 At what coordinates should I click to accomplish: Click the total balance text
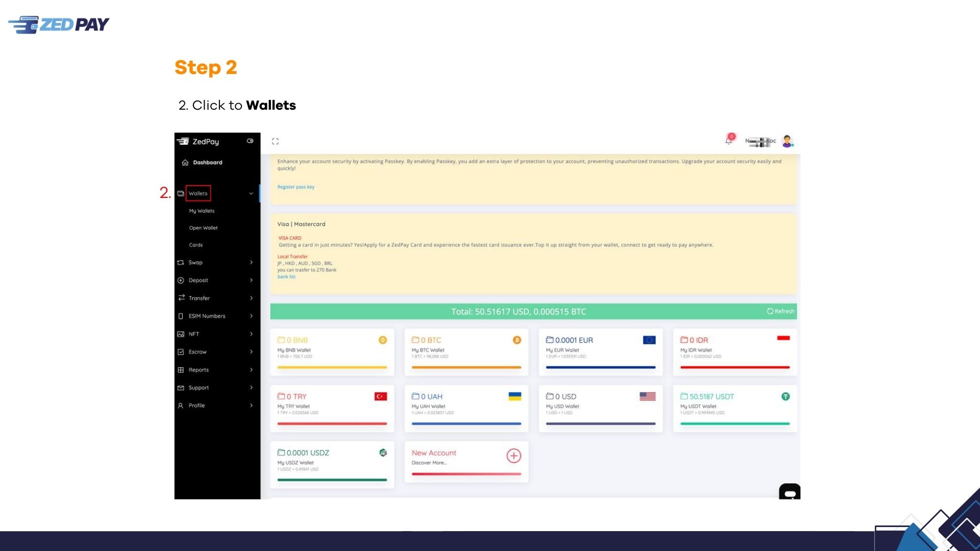coord(519,312)
